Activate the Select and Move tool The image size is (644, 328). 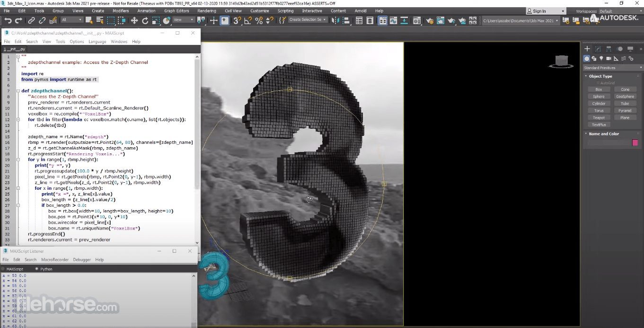click(x=134, y=20)
